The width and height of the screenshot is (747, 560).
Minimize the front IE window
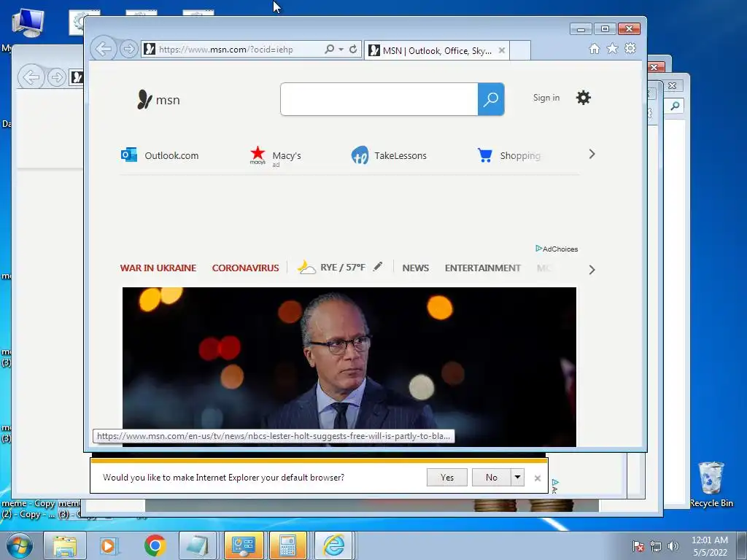(581, 29)
